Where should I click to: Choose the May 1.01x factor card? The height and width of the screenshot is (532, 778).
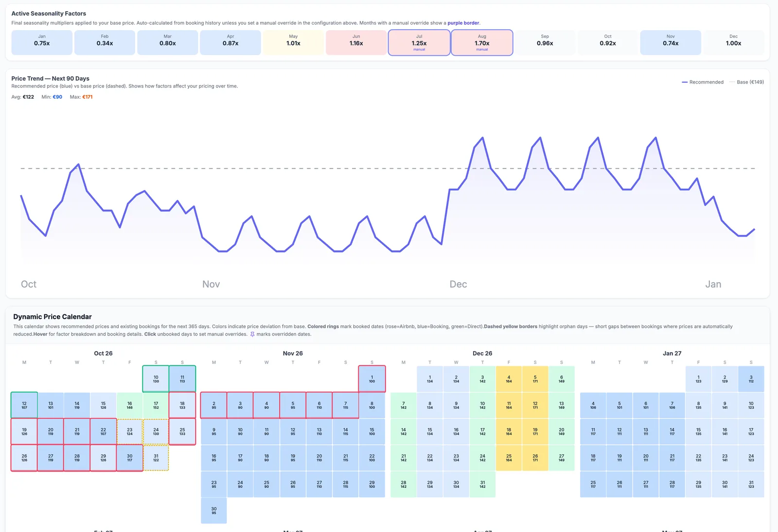293,42
